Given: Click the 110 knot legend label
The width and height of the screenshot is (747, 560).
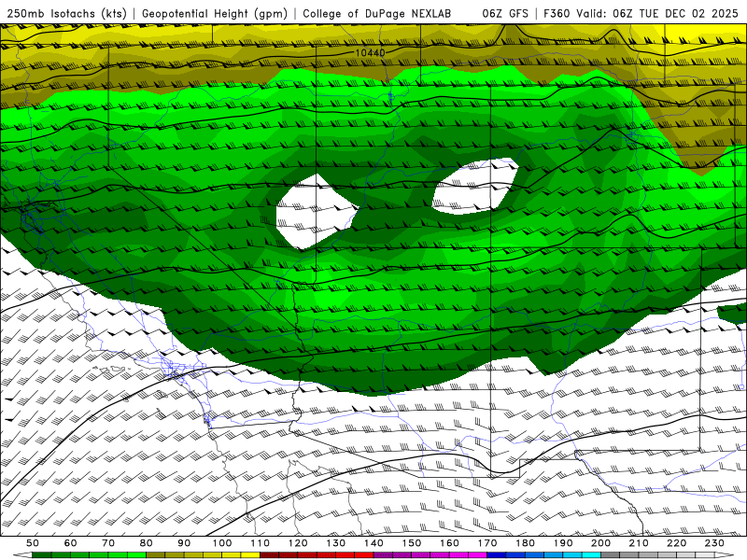Looking at the screenshot, I should point(261,543).
